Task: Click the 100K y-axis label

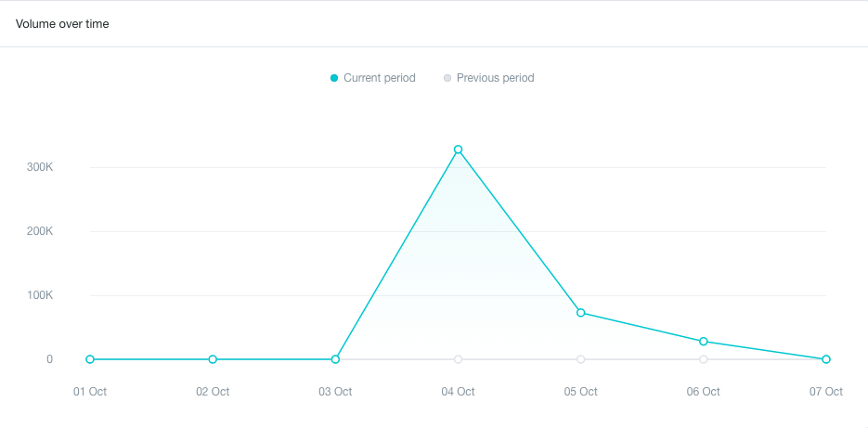Action: 40,295
